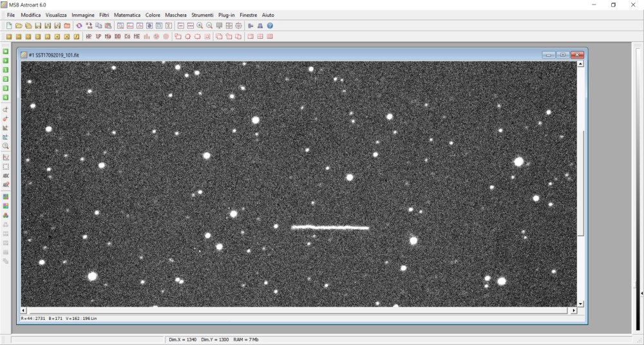Click the satellite streak in the image
The width and height of the screenshot is (644, 345).
(x=330, y=227)
